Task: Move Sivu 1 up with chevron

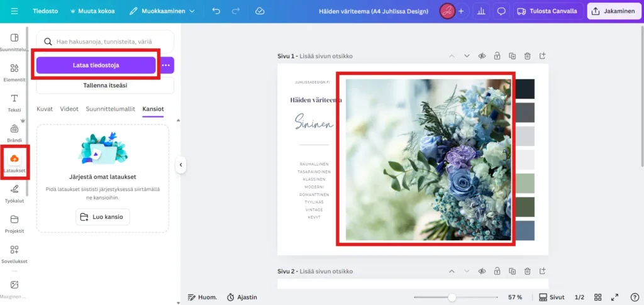Action: tap(452, 56)
